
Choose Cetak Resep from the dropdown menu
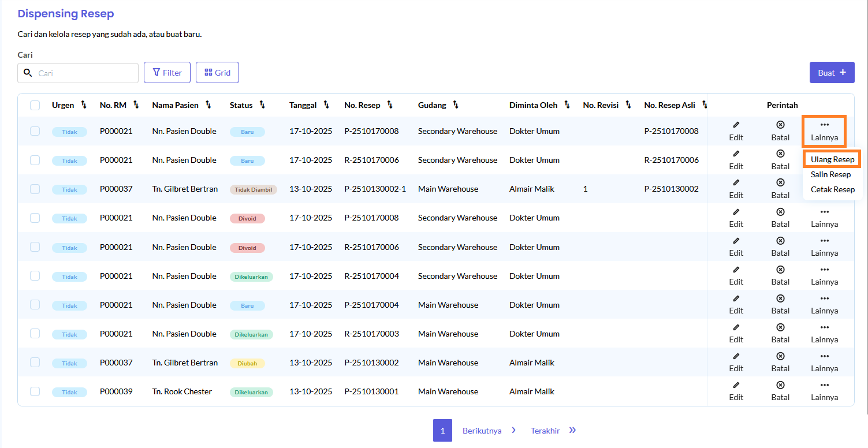(x=832, y=189)
